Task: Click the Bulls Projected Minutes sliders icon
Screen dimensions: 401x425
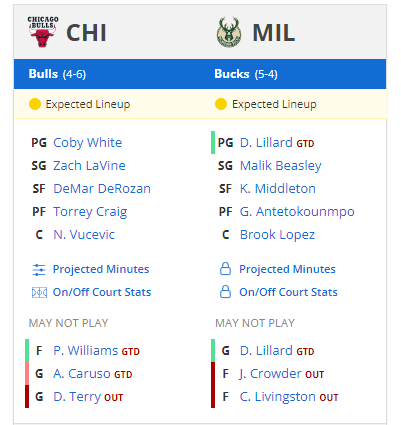Action: pos(39,269)
